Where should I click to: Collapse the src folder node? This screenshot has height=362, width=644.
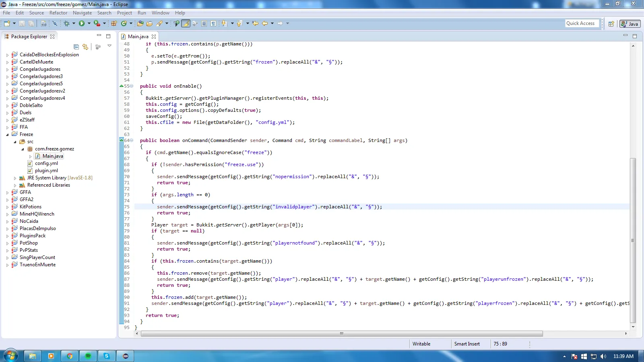[15, 142]
